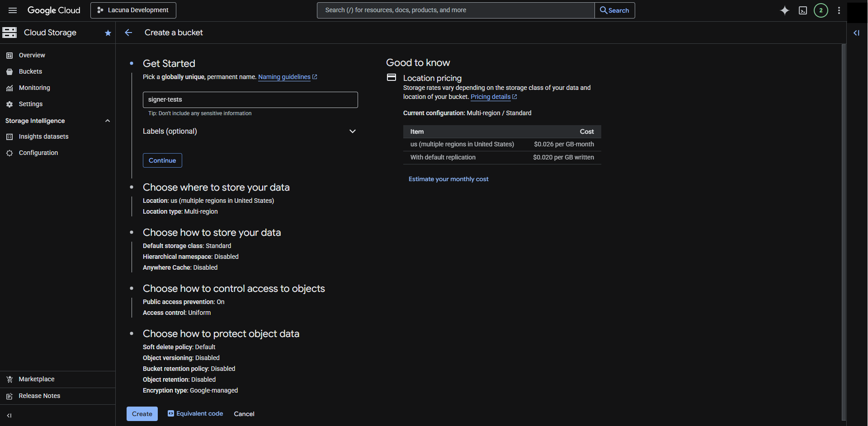This screenshot has height=426, width=868.
Task: Open the main navigation hamburger menu
Action: (x=13, y=10)
